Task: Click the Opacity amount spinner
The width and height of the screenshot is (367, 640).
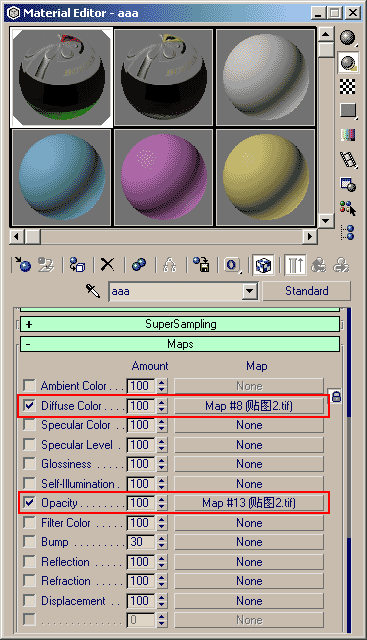Action: tap(162, 502)
